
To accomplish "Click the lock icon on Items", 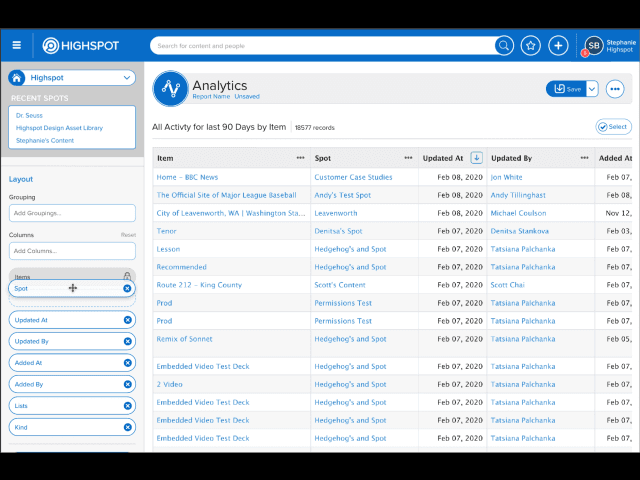I will (127, 276).
